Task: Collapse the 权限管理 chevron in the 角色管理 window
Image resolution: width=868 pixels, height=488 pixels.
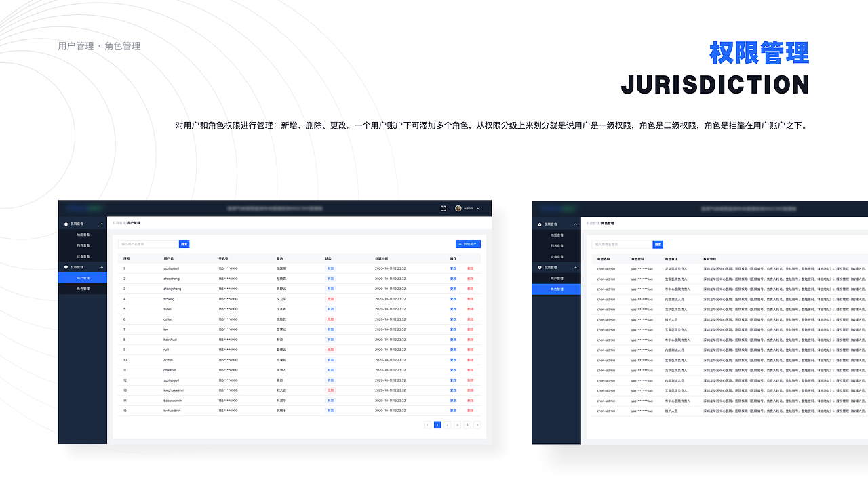Action: click(x=576, y=267)
